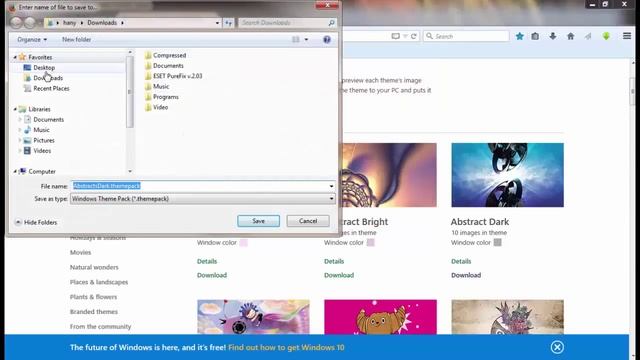
Task: Click the browser bookmark star icon
Action: click(520, 36)
